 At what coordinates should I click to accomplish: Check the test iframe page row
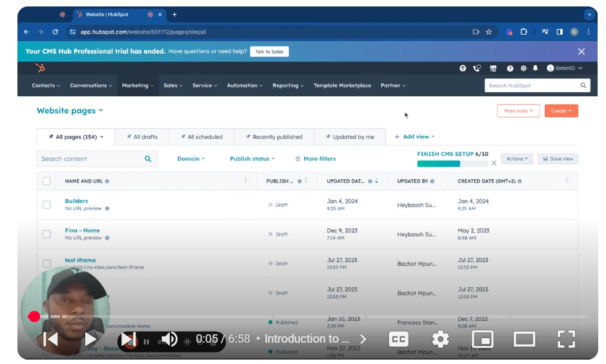46,263
